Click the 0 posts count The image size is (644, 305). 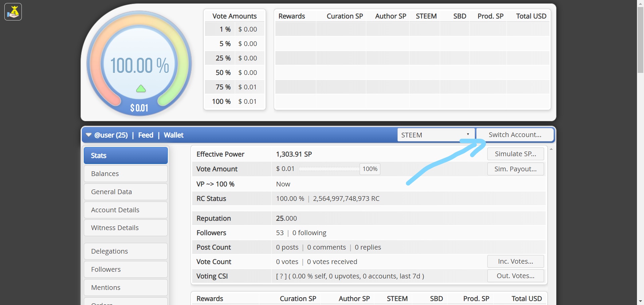[287, 247]
